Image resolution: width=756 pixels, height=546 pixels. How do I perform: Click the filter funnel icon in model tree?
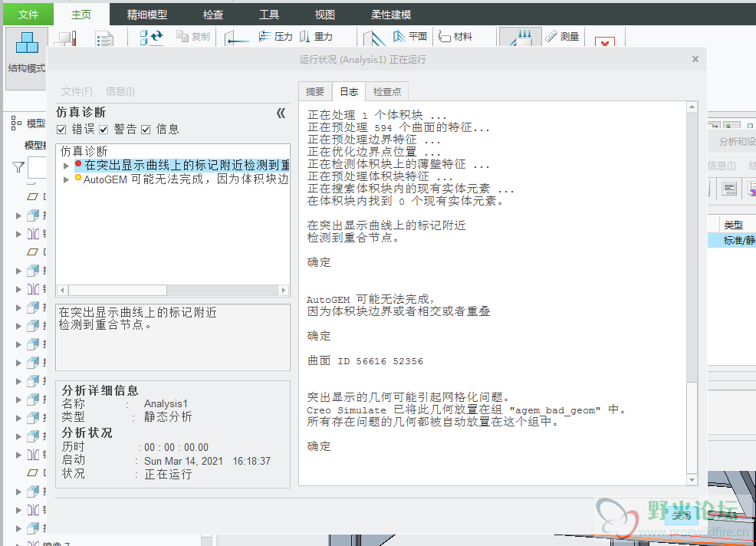[18, 167]
